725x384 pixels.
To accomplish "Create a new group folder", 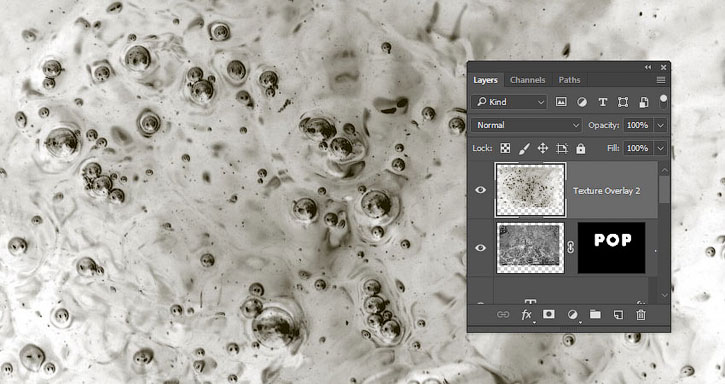I will point(595,314).
